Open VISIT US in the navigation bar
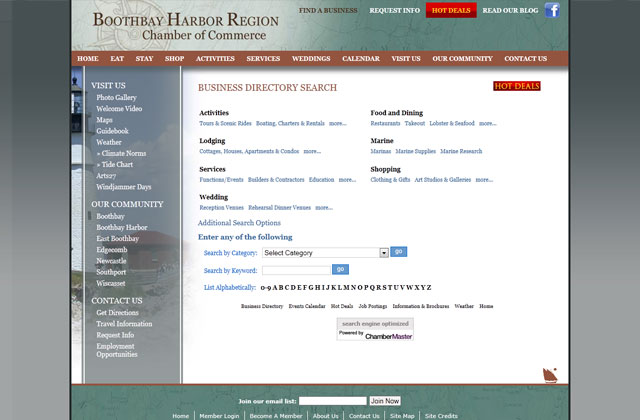This screenshot has height=420, width=640. pos(406,58)
